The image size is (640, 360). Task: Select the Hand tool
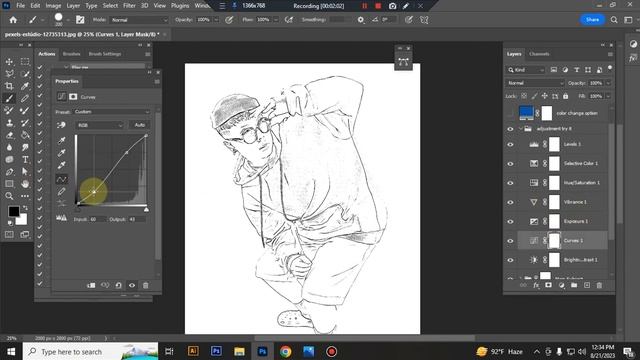click(x=25, y=184)
